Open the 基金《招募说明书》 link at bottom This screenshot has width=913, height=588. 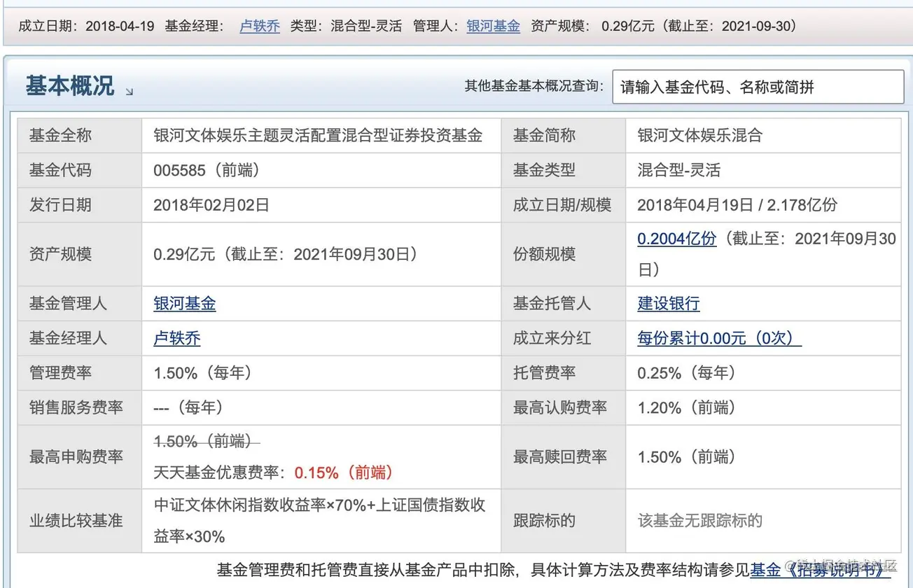pyautogui.click(x=821, y=570)
